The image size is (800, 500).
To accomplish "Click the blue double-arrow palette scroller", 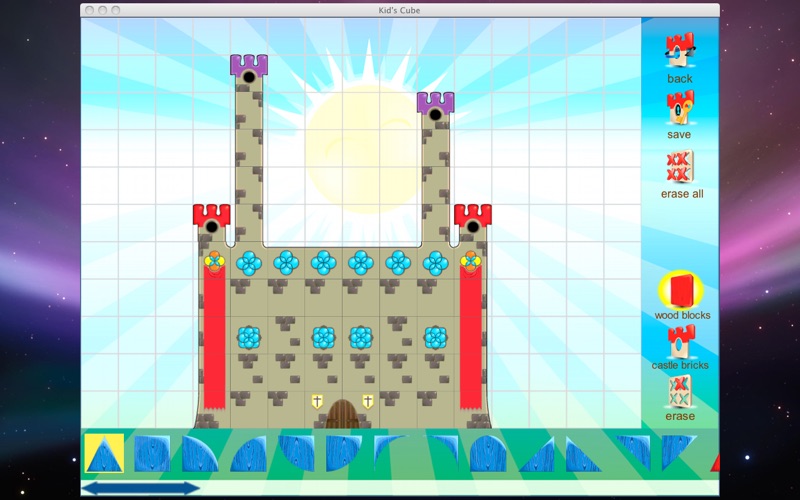I will pyautogui.click(x=140, y=488).
